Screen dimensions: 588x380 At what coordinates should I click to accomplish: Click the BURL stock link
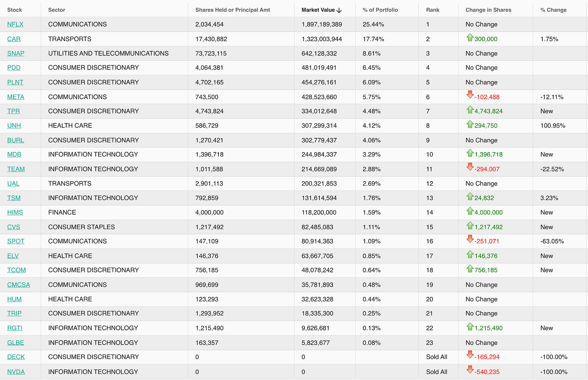(16, 140)
